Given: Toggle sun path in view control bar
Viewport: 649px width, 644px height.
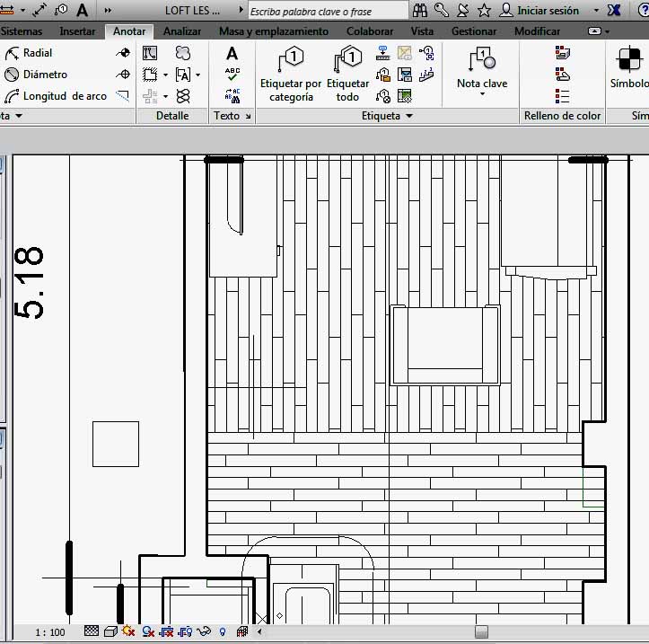Looking at the screenshot, I should (128, 632).
